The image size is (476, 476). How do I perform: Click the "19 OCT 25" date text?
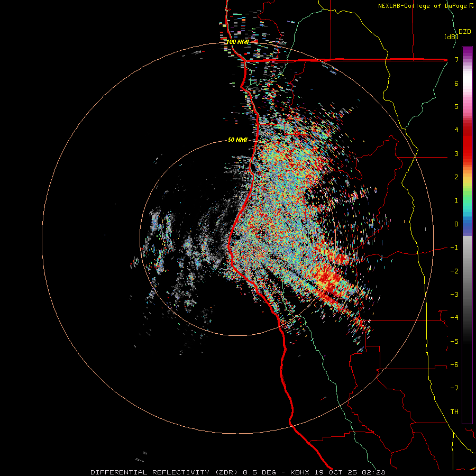coord(335,472)
